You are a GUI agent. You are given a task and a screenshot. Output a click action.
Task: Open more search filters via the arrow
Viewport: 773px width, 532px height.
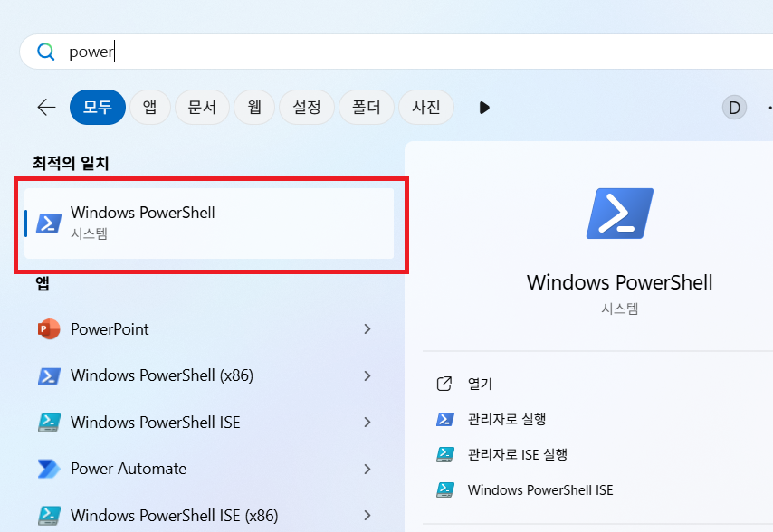483,107
